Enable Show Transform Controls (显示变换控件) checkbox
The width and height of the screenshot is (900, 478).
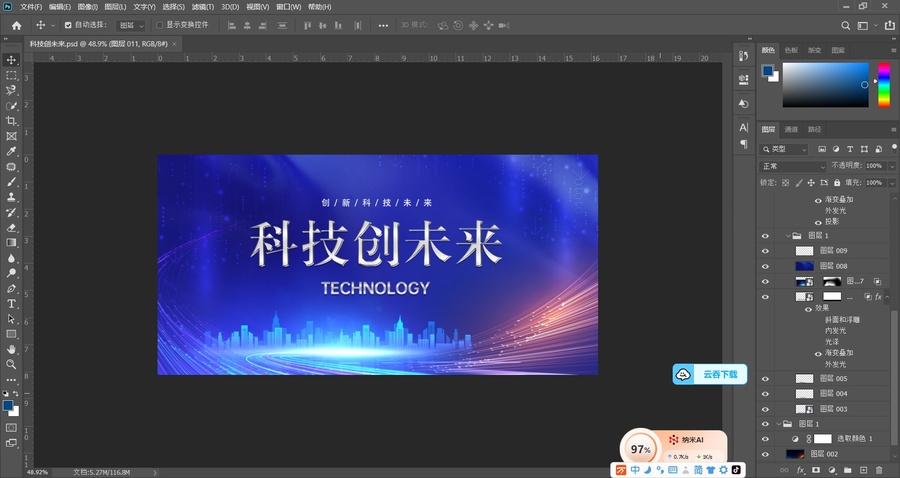pos(160,25)
